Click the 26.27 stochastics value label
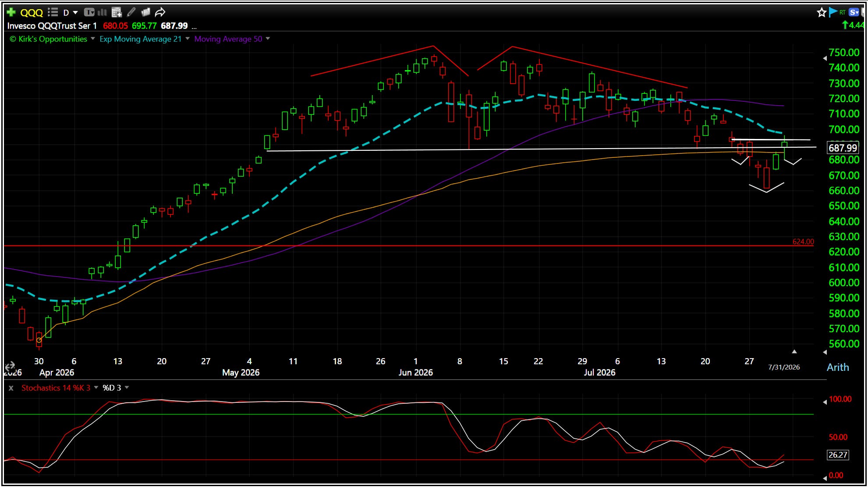This screenshot has width=868, height=487. click(x=838, y=455)
